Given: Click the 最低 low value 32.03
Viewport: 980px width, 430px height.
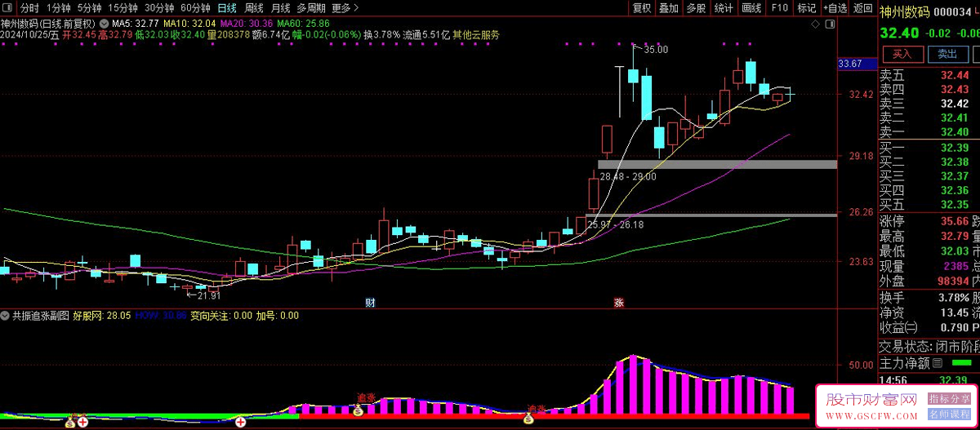Looking at the screenshot, I should point(955,251).
